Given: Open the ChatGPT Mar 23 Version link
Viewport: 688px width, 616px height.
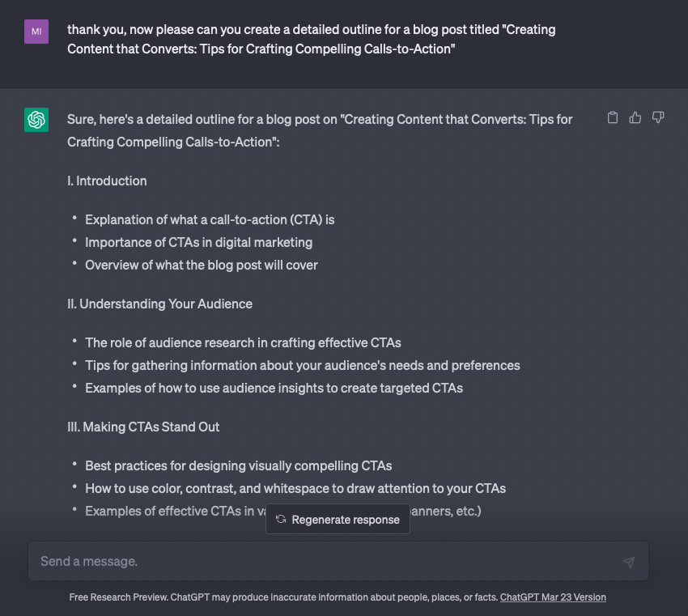Looking at the screenshot, I should (553, 597).
